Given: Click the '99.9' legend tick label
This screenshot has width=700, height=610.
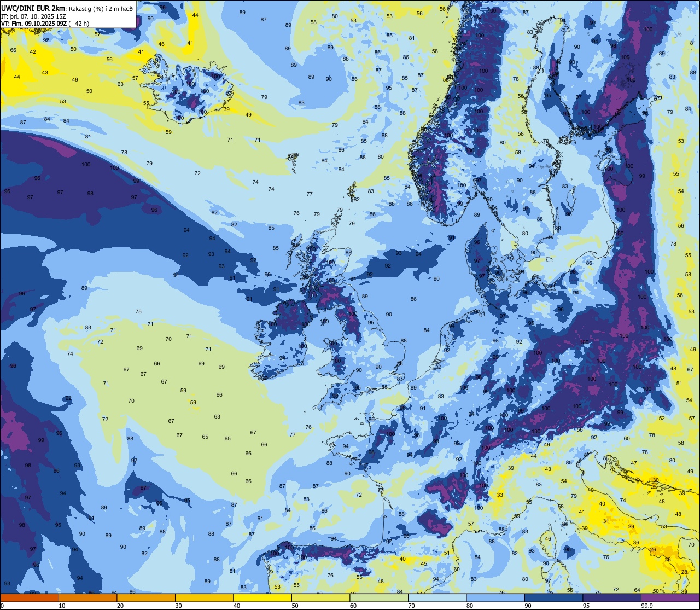Looking at the screenshot, I should click(647, 606).
